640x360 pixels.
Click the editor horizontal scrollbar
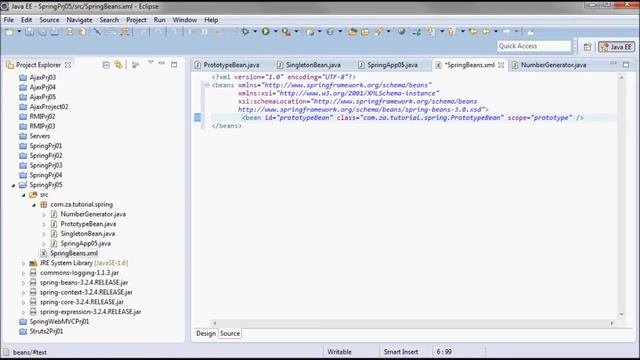[x=413, y=323]
